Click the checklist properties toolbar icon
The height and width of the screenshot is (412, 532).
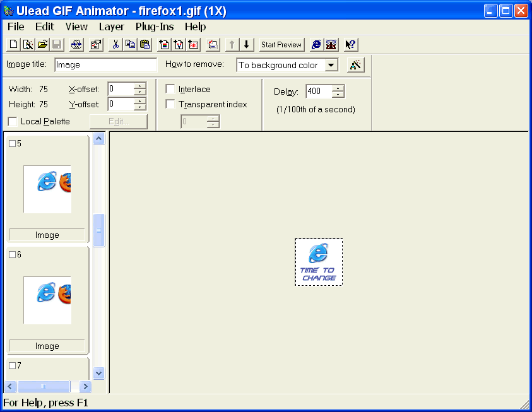coord(96,44)
